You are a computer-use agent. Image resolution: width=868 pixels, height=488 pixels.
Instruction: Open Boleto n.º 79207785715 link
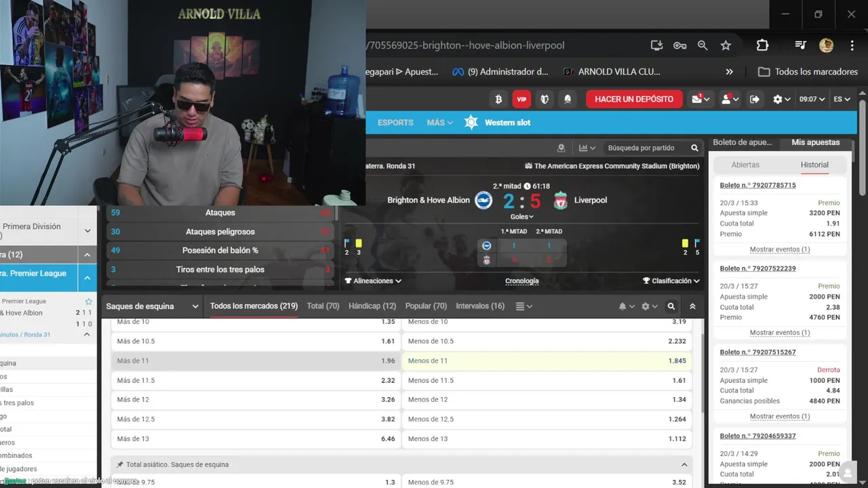[x=758, y=185]
